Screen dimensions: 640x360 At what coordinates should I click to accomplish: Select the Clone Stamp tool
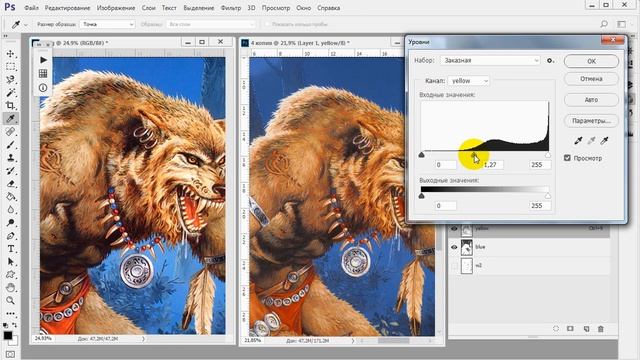pyautogui.click(x=11, y=158)
